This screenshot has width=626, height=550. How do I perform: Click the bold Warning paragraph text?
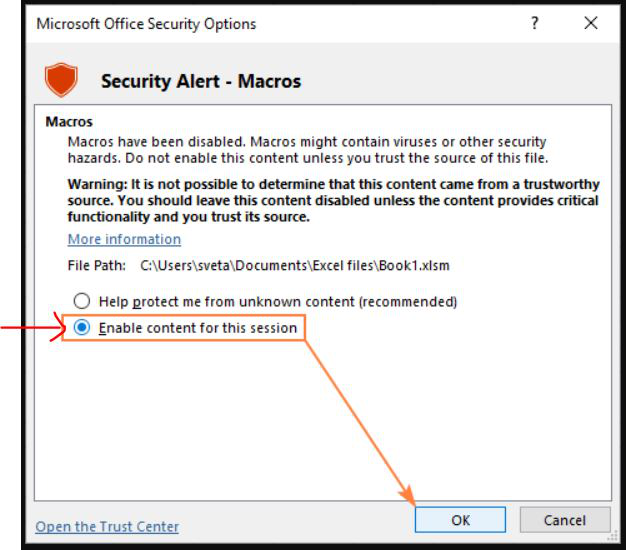[x=333, y=200]
